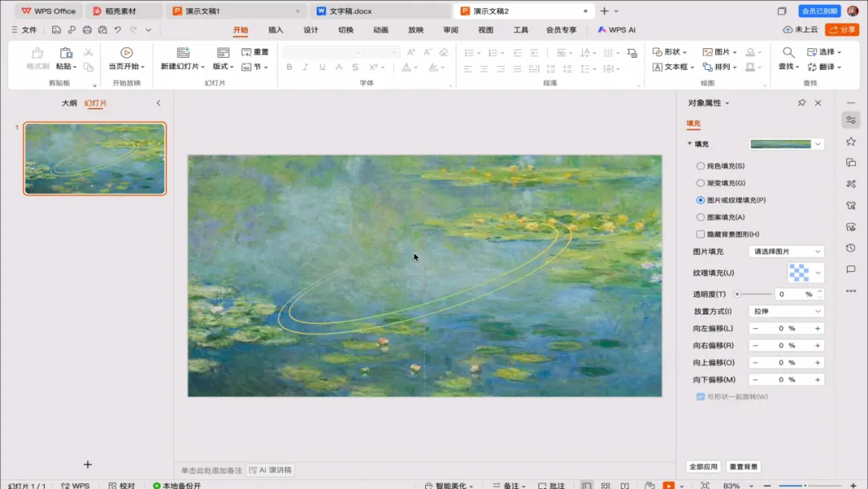Increase Offset Left (向左偏移) with plus

tap(817, 328)
